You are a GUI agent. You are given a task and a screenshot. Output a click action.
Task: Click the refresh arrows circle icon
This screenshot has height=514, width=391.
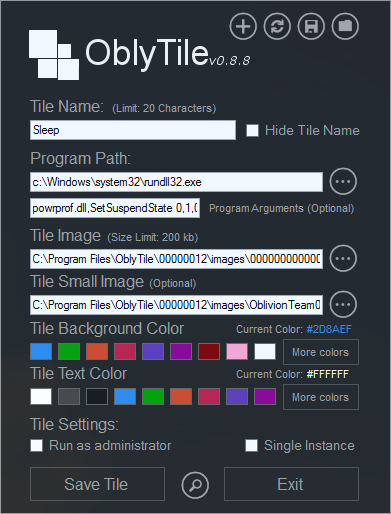point(277,26)
